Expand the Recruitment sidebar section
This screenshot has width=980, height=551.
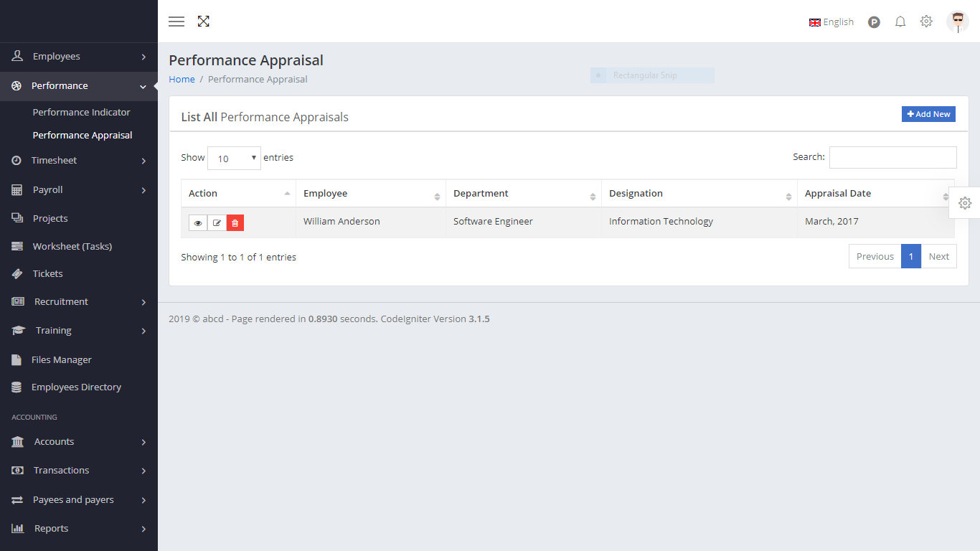(x=79, y=302)
